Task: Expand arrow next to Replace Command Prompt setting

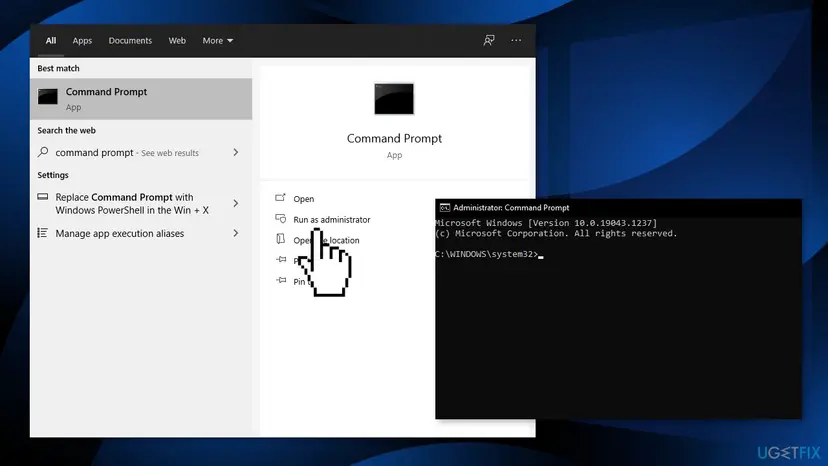Action: (x=236, y=203)
